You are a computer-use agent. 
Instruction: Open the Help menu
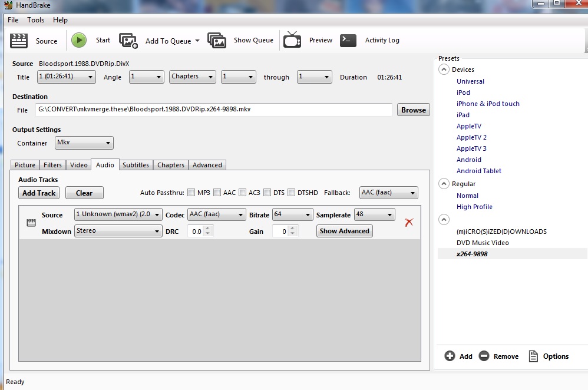[60, 20]
